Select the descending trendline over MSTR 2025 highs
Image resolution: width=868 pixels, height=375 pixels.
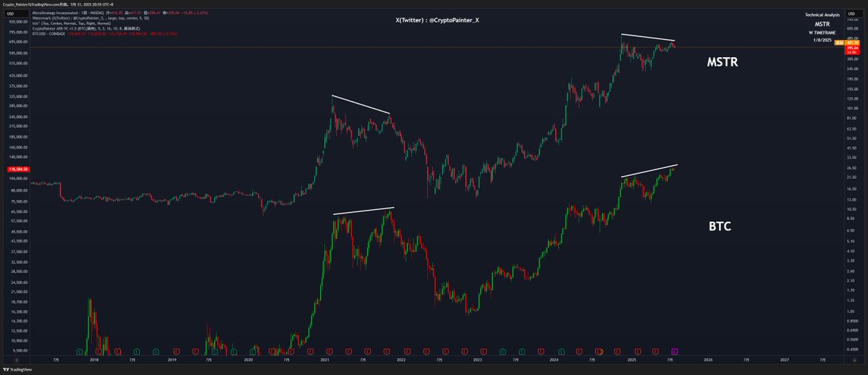[648, 37]
